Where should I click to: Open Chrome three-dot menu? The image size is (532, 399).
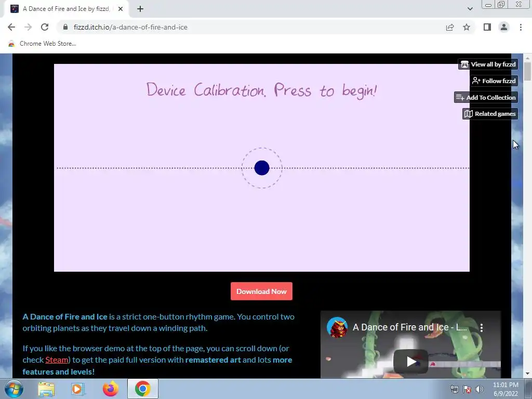tap(521, 27)
